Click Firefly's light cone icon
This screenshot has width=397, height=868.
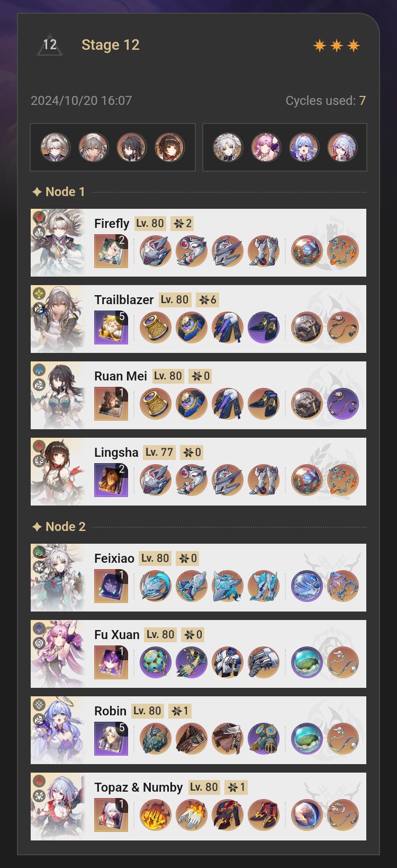111,251
